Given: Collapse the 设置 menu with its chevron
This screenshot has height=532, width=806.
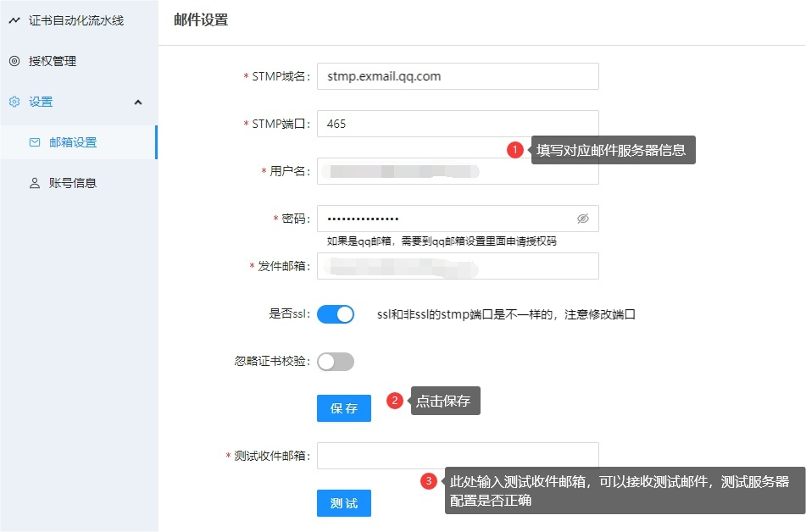Looking at the screenshot, I should pyautogui.click(x=138, y=102).
